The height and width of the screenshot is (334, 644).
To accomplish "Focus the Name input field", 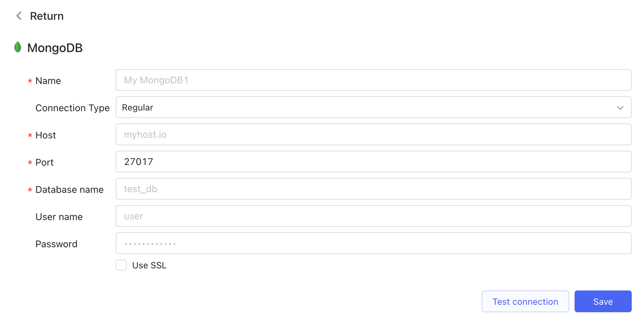I will (x=373, y=80).
